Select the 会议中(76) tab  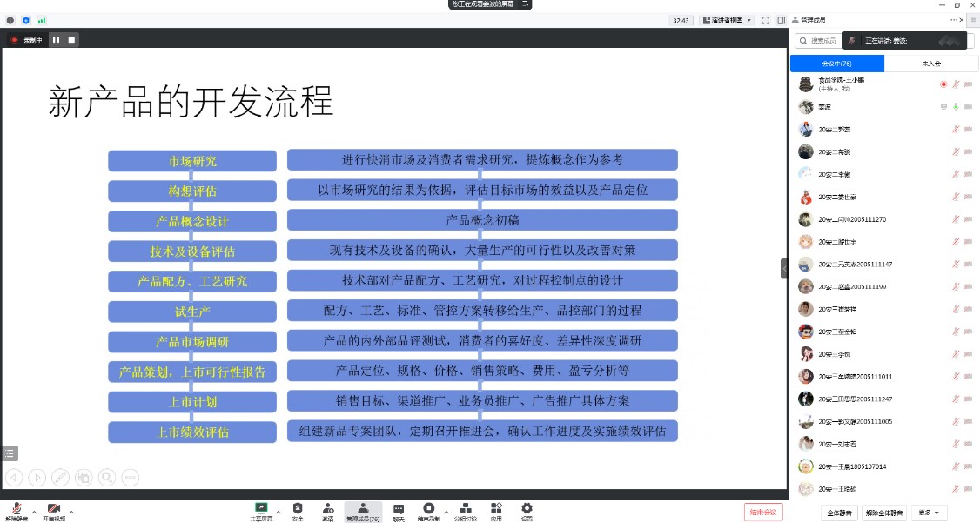pyautogui.click(x=836, y=64)
